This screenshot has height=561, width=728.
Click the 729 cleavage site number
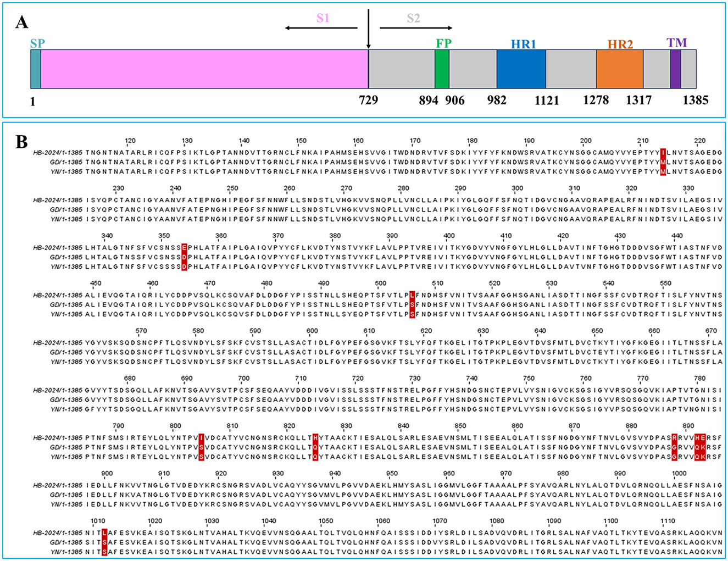[368, 100]
